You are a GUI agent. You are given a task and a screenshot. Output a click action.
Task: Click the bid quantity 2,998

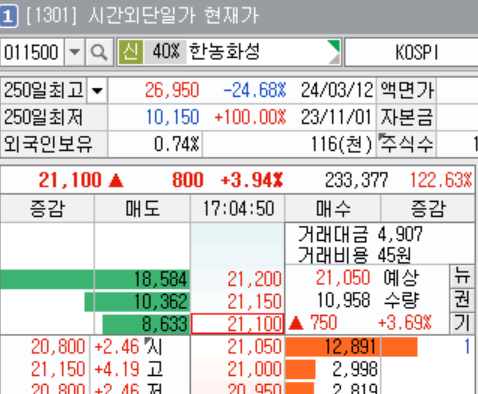click(355, 369)
